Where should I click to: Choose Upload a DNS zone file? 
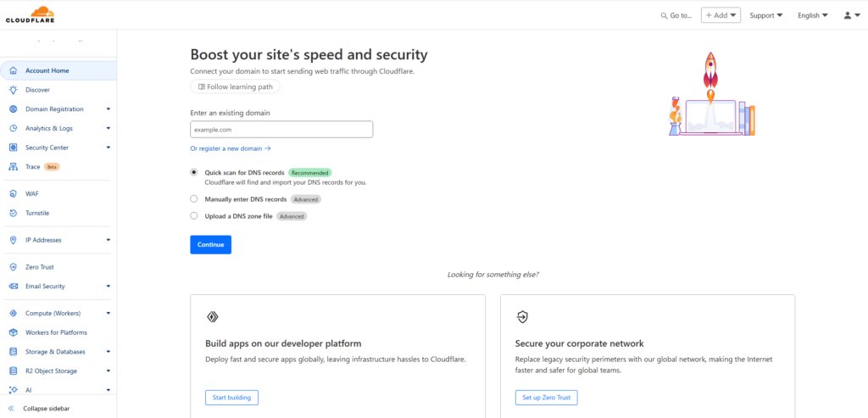pos(194,216)
